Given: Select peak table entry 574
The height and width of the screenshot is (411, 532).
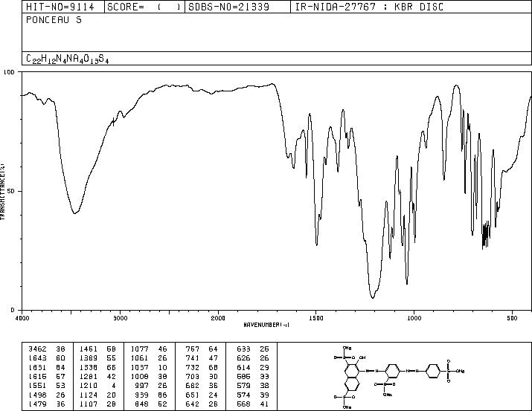Looking at the screenshot, I should coord(243,395).
